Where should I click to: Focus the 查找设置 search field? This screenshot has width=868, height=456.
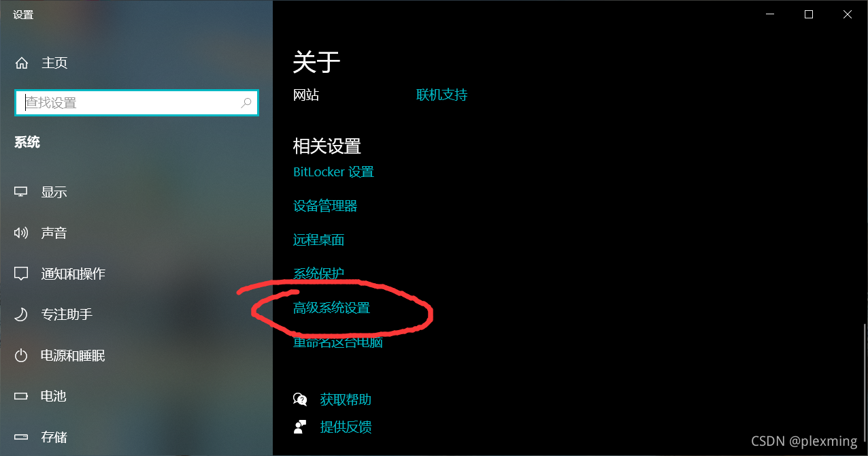click(136, 103)
